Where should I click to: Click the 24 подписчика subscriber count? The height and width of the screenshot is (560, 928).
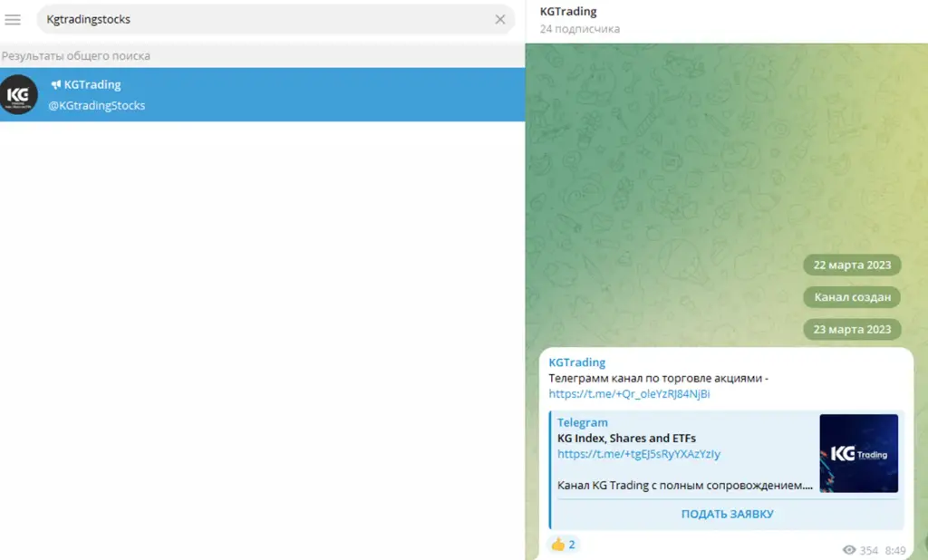point(580,28)
